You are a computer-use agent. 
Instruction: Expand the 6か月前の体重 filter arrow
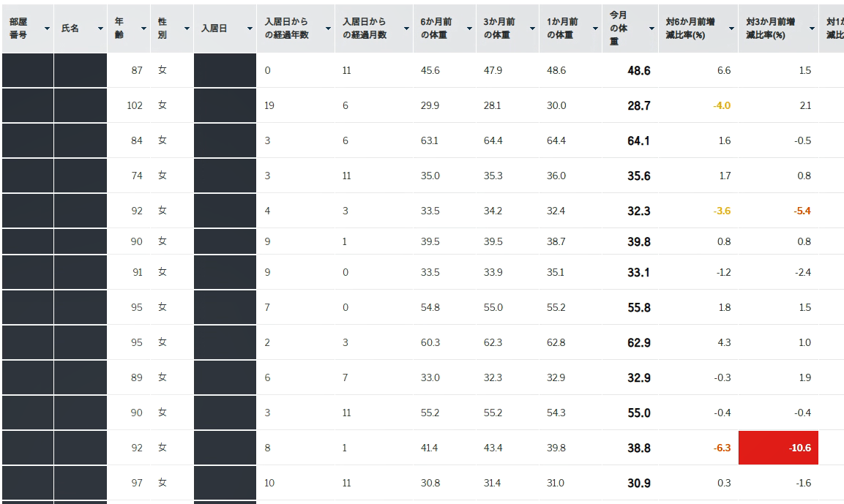[x=469, y=29]
